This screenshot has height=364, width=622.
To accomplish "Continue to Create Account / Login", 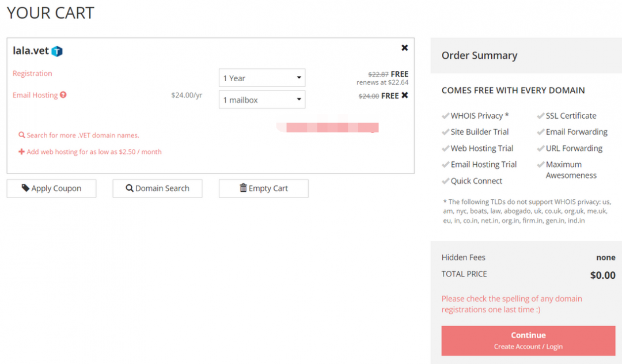I will 528,340.
